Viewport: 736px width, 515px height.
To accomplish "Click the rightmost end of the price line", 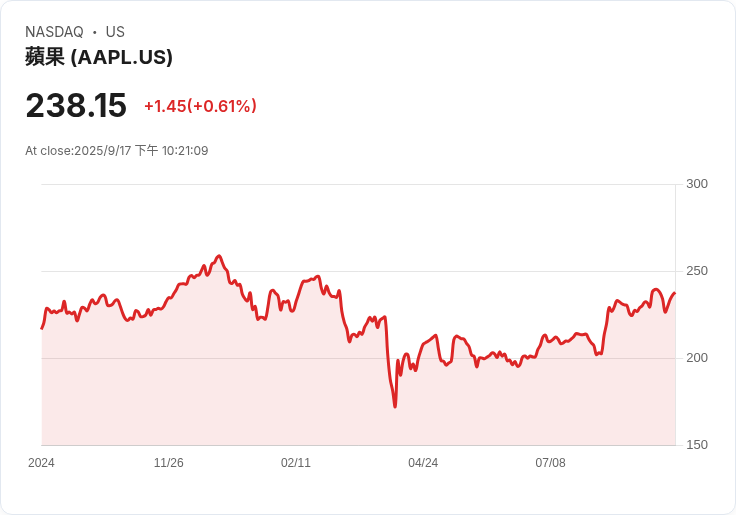I will (x=675, y=293).
